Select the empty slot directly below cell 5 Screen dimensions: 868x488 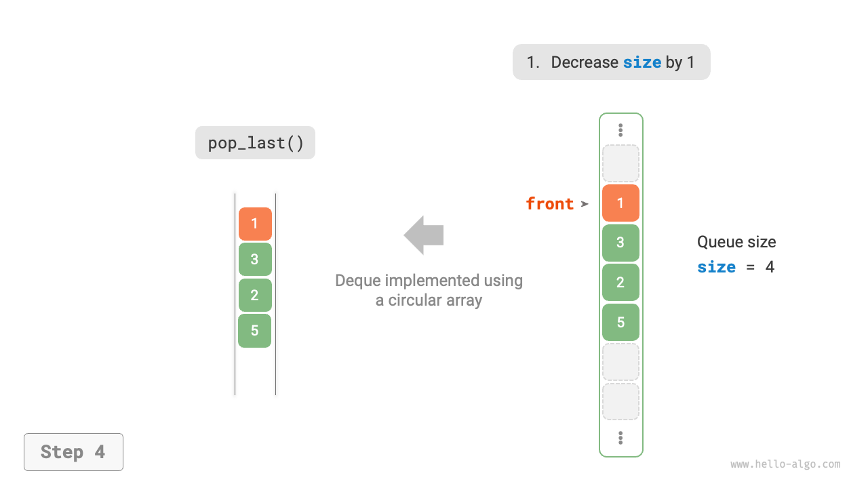[x=620, y=362]
